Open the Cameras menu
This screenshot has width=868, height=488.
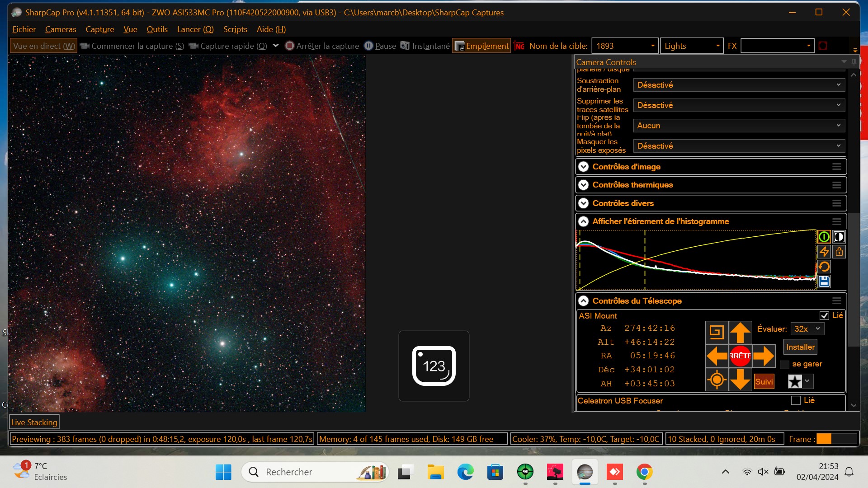click(61, 29)
